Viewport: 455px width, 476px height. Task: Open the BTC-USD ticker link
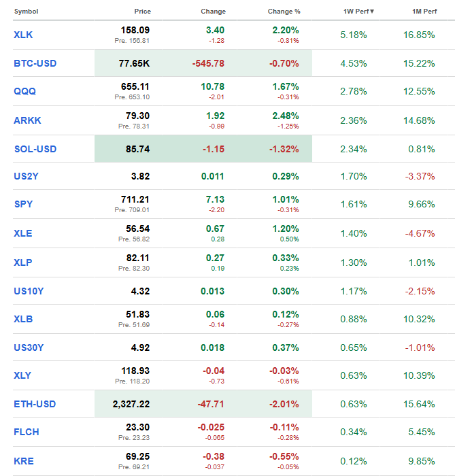[x=35, y=63]
